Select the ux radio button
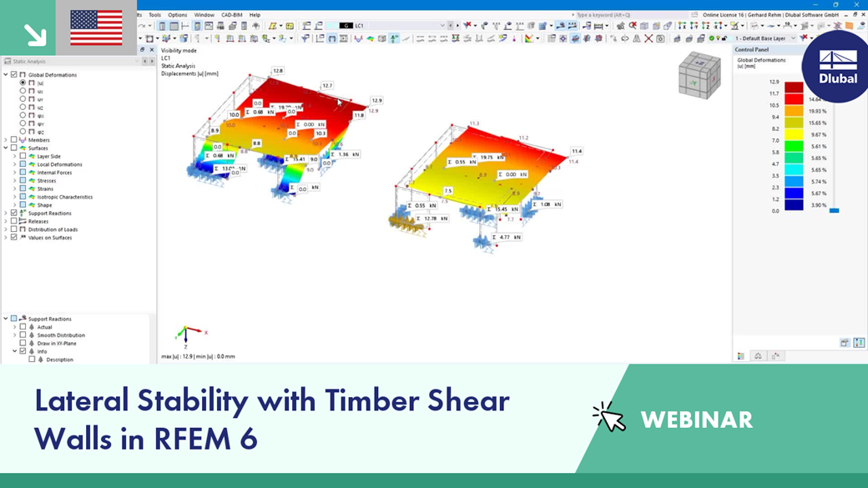 tap(23, 91)
